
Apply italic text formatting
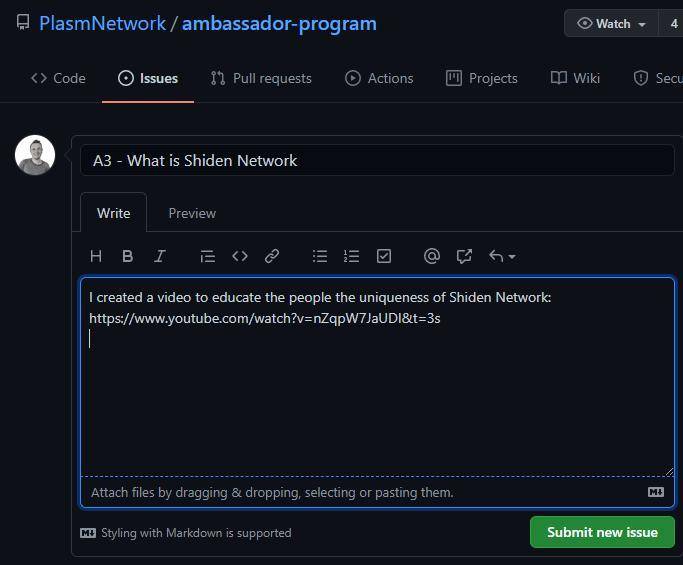(x=160, y=256)
